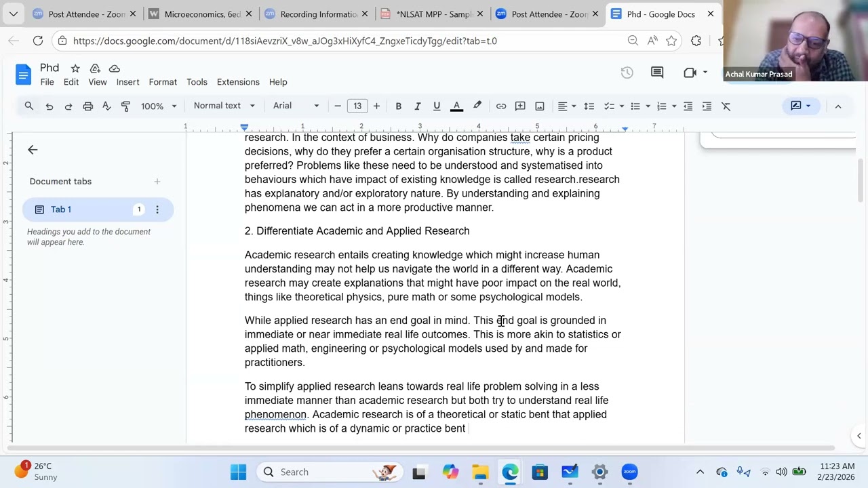Expand the video call options arrow
The width and height of the screenshot is (868, 488).
705,73
